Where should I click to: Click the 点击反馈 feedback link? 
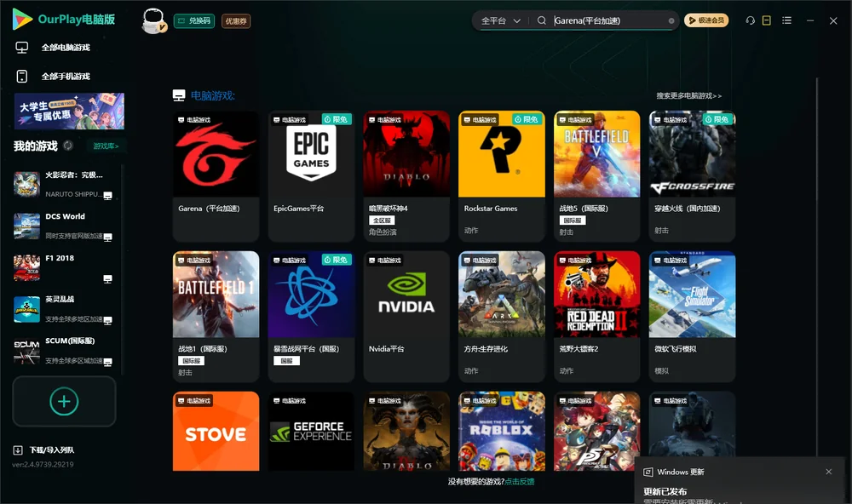tap(520, 482)
